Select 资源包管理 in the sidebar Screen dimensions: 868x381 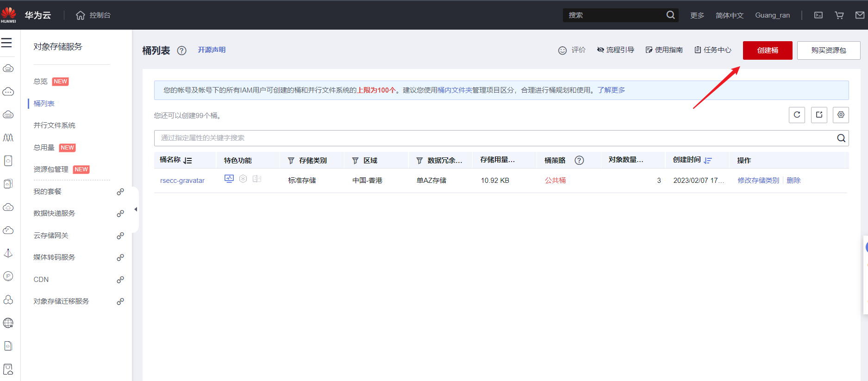point(51,169)
